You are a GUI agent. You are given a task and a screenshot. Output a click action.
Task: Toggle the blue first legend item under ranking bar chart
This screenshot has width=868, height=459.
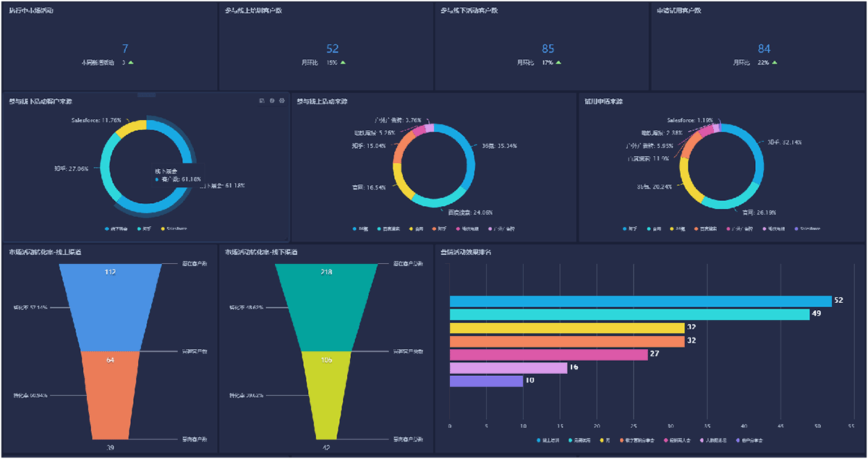point(549,439)
